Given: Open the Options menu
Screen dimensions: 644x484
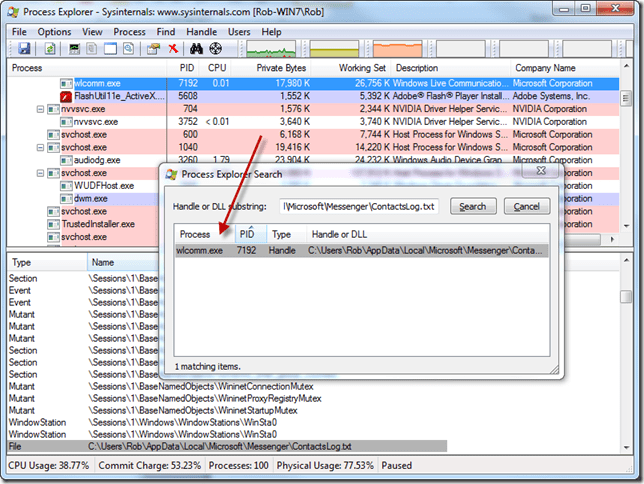Looking at the screenshot, I should (54, 32).
